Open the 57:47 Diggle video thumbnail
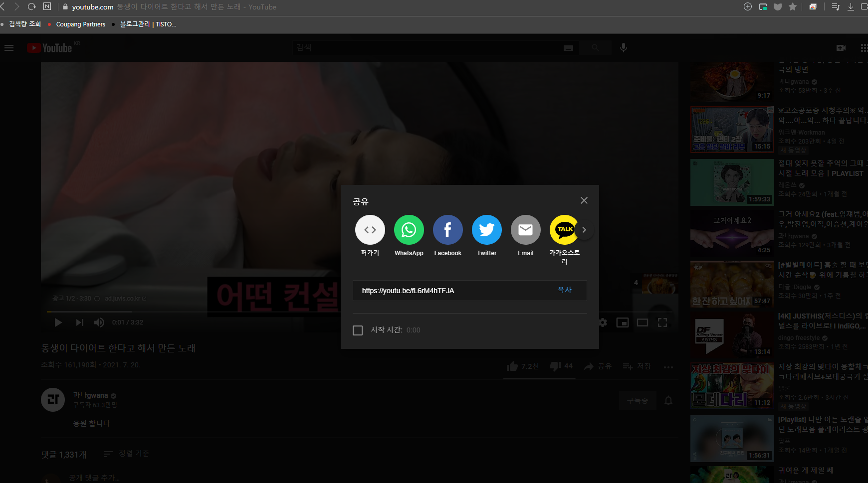Screen dimensions: 868x483 click(x=732, y=284)
